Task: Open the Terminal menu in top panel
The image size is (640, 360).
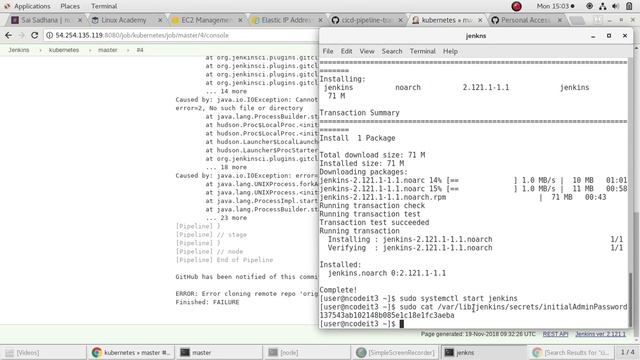Action: [104, 6]
